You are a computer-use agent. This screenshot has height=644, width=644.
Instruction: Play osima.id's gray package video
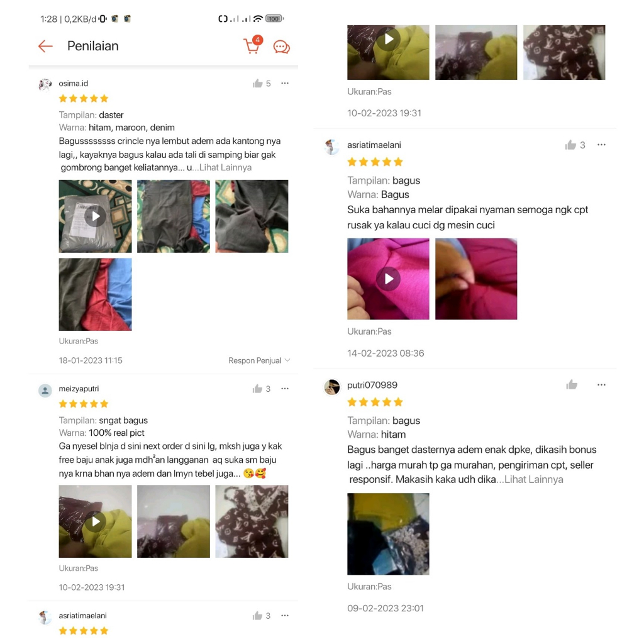pos(96,216)
